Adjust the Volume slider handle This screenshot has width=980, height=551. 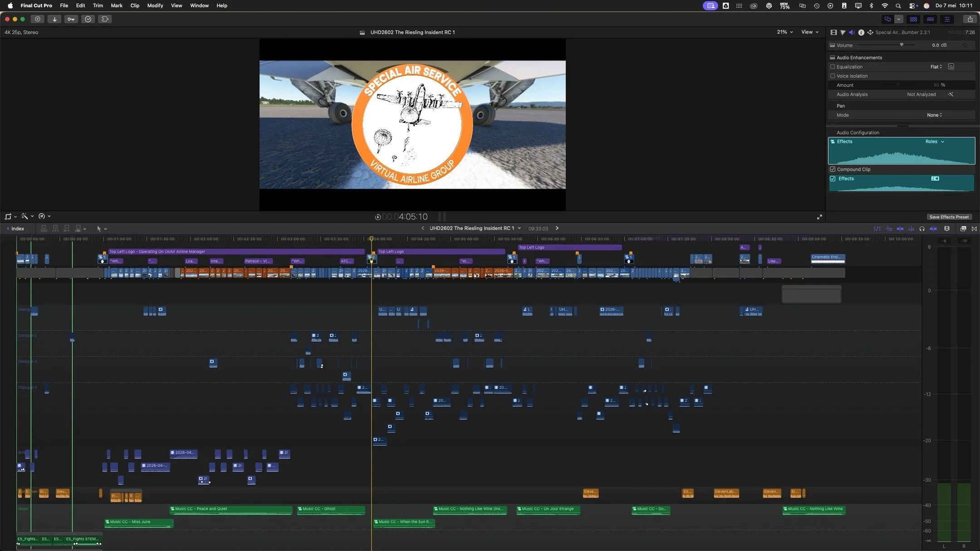point(902,44)
